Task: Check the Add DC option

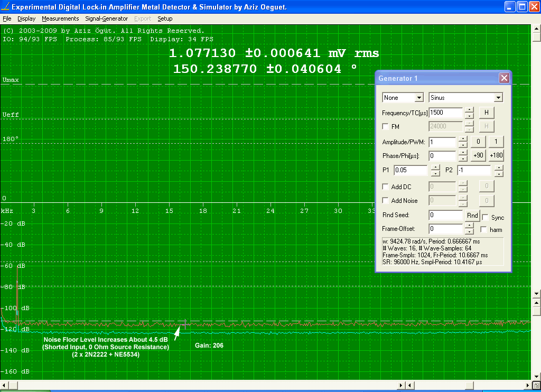Action: (386, 187)
